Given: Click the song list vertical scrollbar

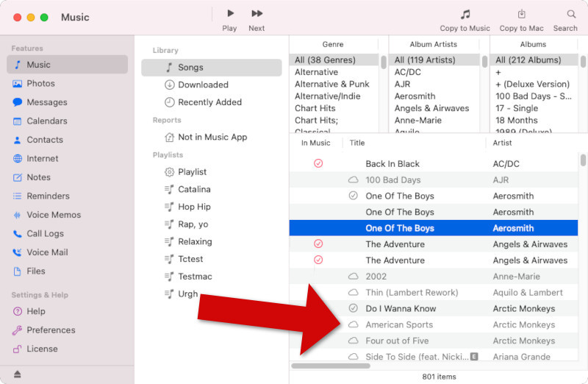Looking at the screenshot, I should [x=583, y=160].
